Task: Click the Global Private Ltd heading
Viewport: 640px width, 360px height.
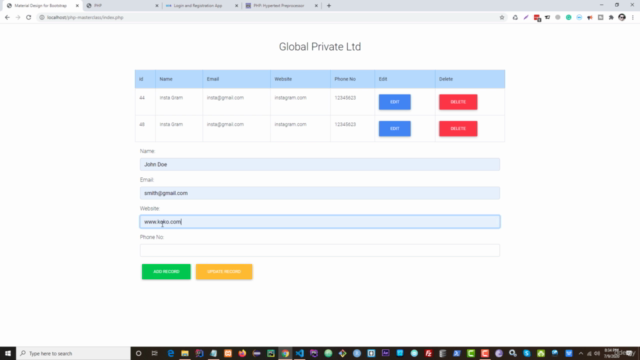Action: tap(320, 47)
